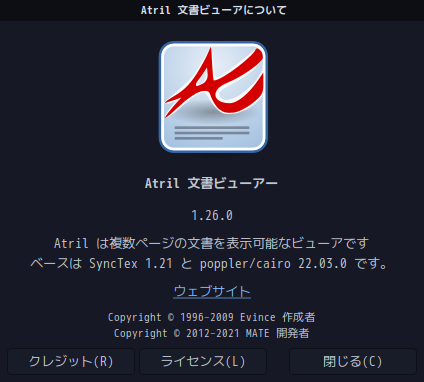This screenshot has height=382, width=424.
Task: Click the SyncTex 1.21 poppler/cairo description line
Action: tap(209, 264)
